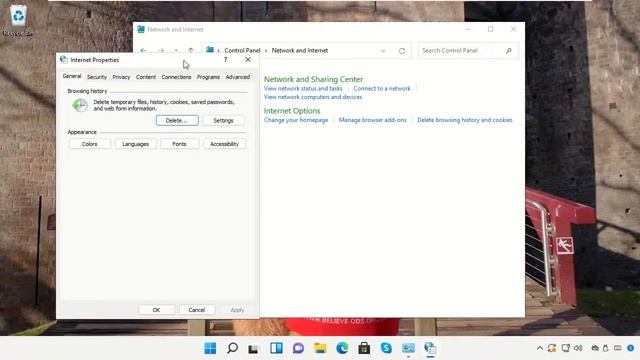Screen dimensions: 640x360
Task: Click the help question mark in Internet Properties
Action: pyautogui.click(x=225, y=60)
